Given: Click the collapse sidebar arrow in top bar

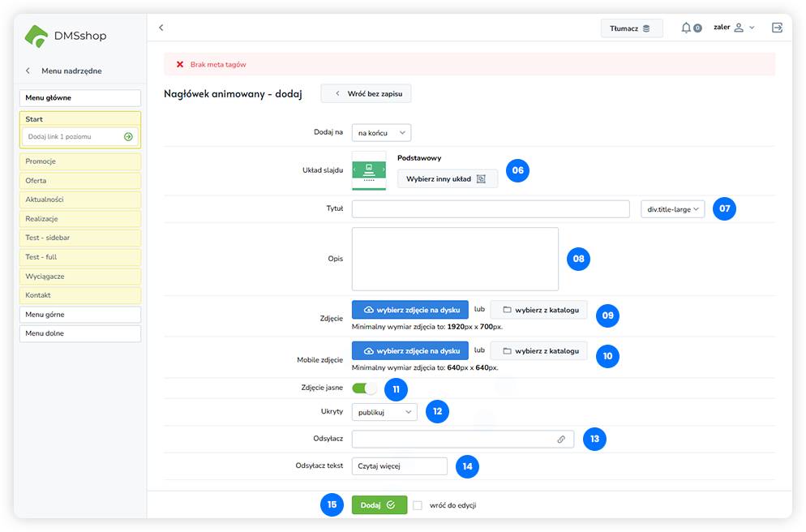Looking at the screenshot, I should (161, 28).
